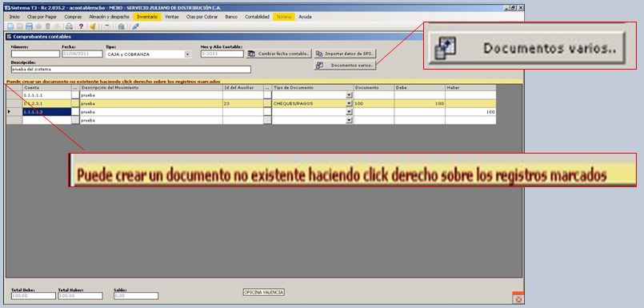Click the Haber cell with 100
The image size is (644, 308).
pyautogui.click(x=470, y=112)
